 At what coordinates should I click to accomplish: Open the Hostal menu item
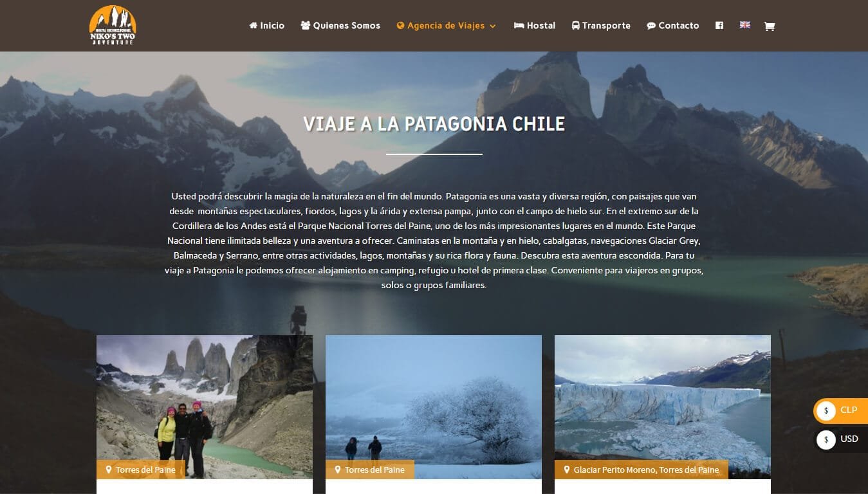click(535, 26)
